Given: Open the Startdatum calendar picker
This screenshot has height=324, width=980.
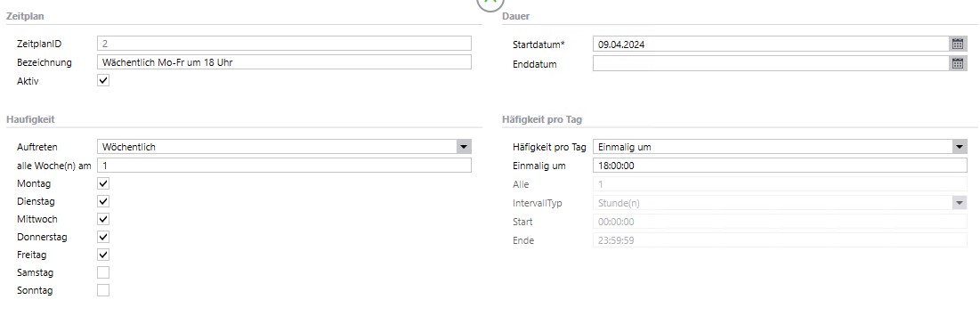Looking at the screenshot, I should point(958,44).
